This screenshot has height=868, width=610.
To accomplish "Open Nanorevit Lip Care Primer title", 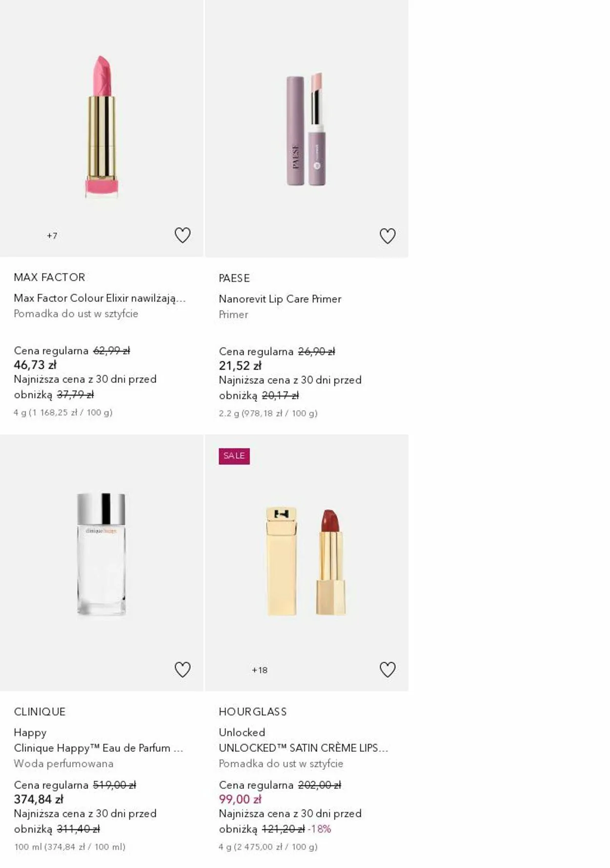I will coord(280,299).
